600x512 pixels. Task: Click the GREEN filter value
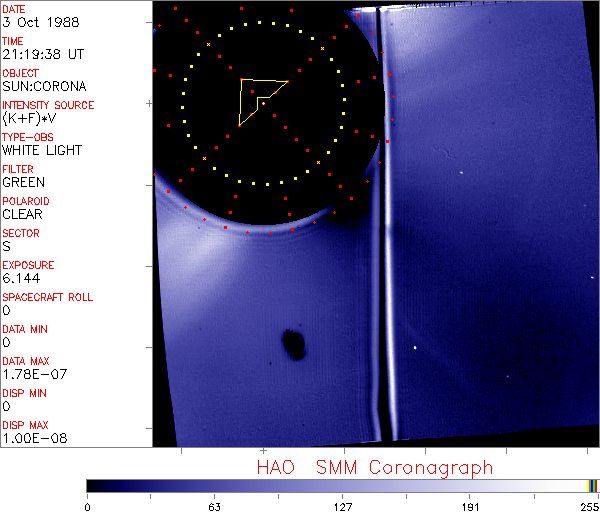(x=24, y=182)
